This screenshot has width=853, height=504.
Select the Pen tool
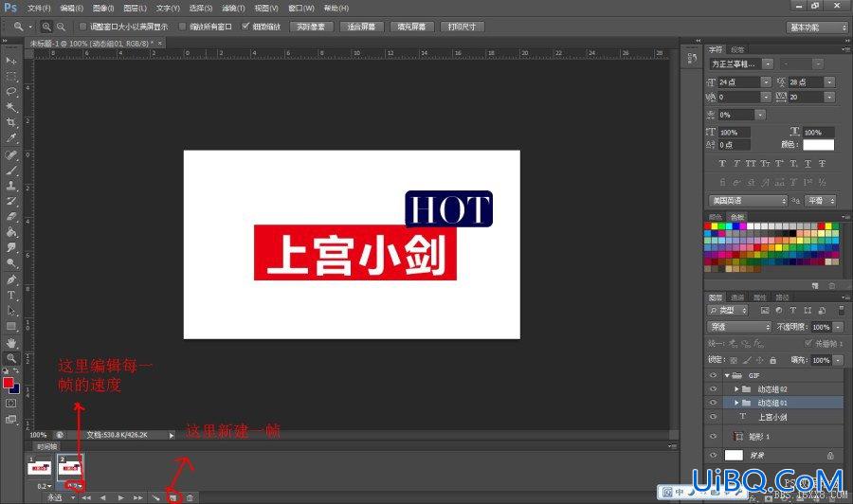coord(10,279)
